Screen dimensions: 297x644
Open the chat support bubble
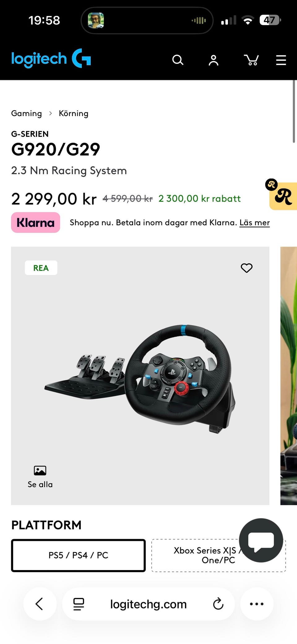[261, 540]
